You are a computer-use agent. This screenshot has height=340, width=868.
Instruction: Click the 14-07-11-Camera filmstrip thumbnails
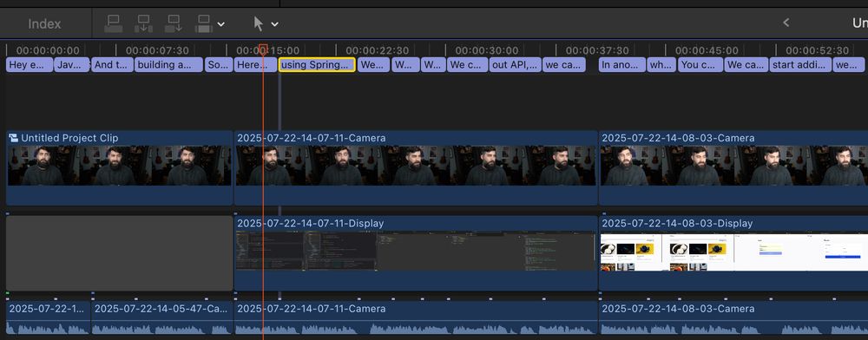[416, 166]
